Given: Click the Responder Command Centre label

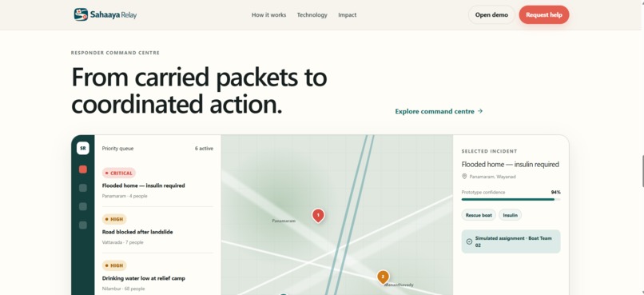Looking at the screenshot, I should tap(115, 53).
